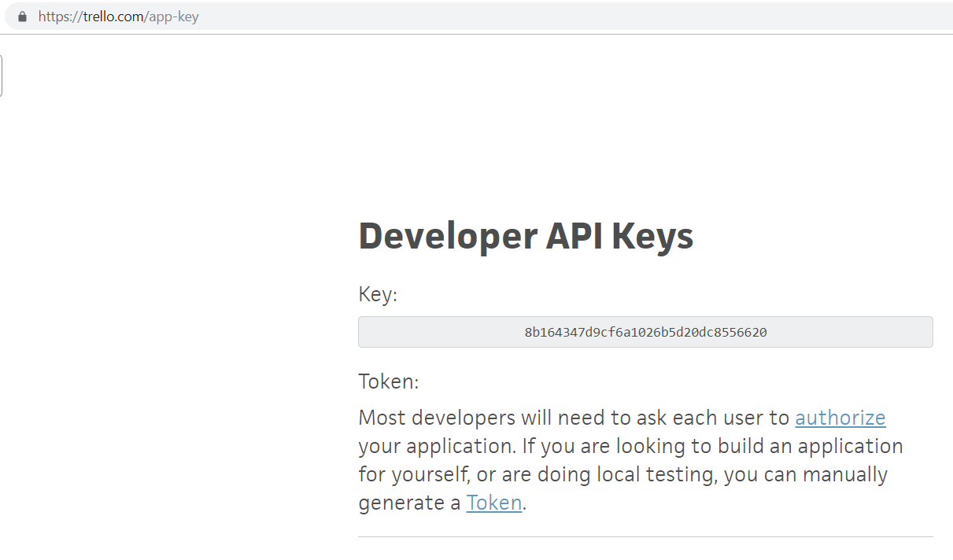Click empty space in the address bar
This screenshot has height=560, width=953.
pyautogui.click(x=574, y=17)
